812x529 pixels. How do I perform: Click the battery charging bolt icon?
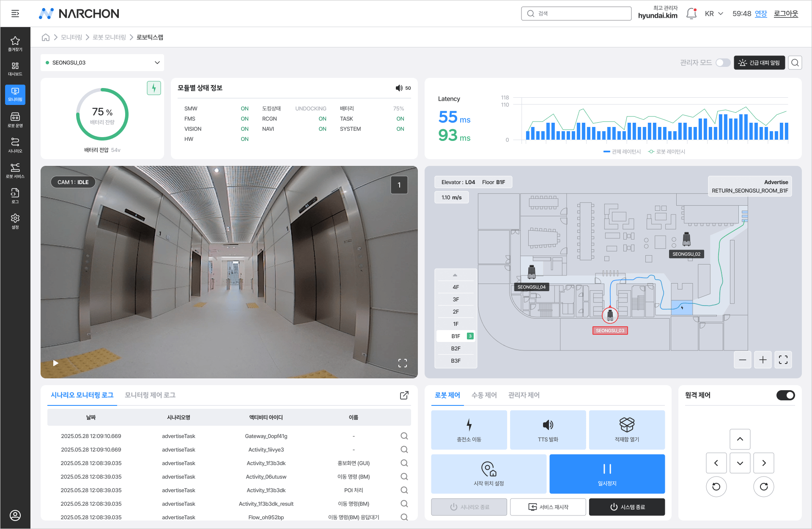pos(154,88)
